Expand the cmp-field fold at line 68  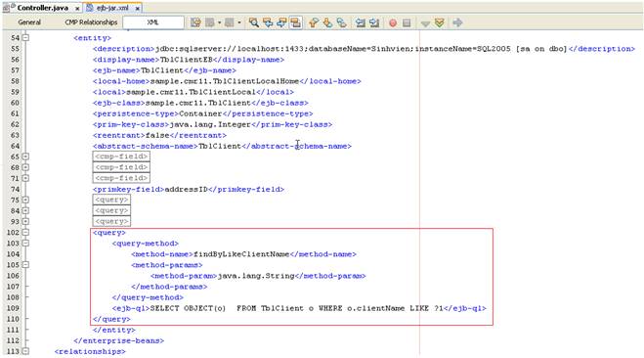25,167
